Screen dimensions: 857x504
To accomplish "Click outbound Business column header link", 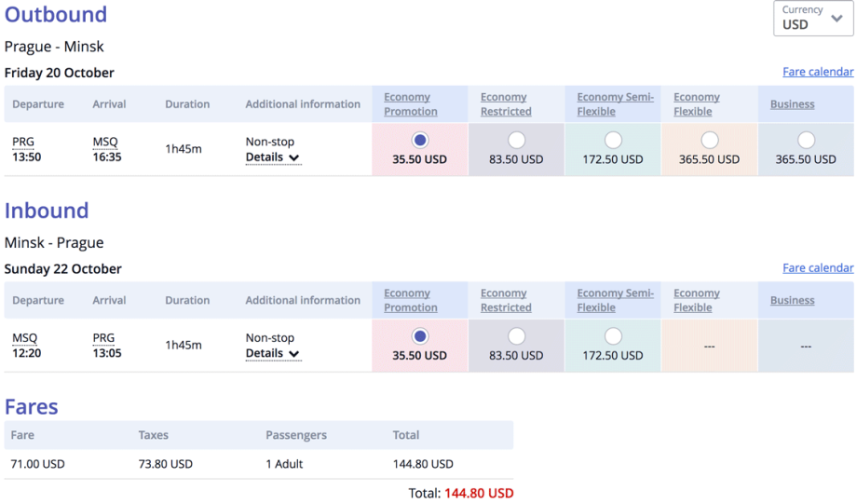I will (792, 104).
